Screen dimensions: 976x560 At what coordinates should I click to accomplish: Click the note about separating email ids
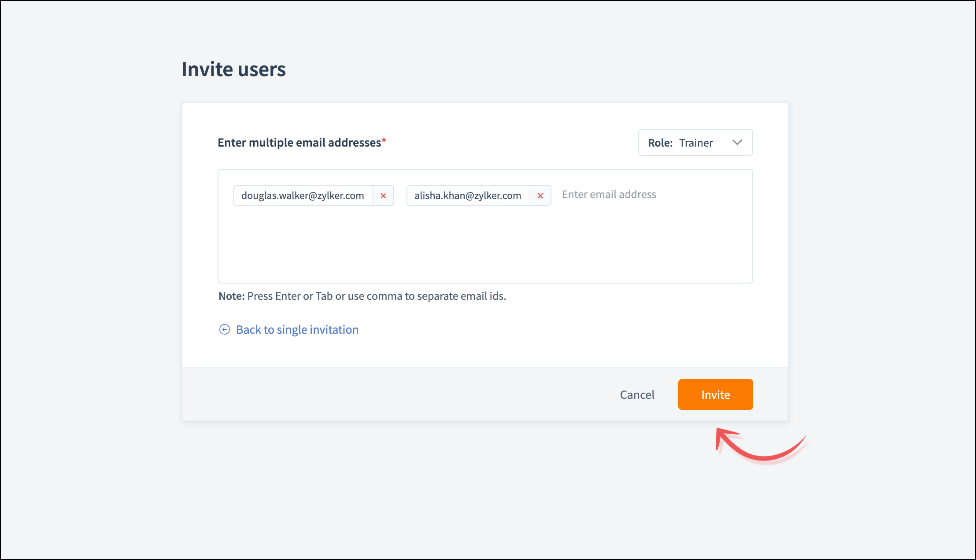click(x=376, y=296)
